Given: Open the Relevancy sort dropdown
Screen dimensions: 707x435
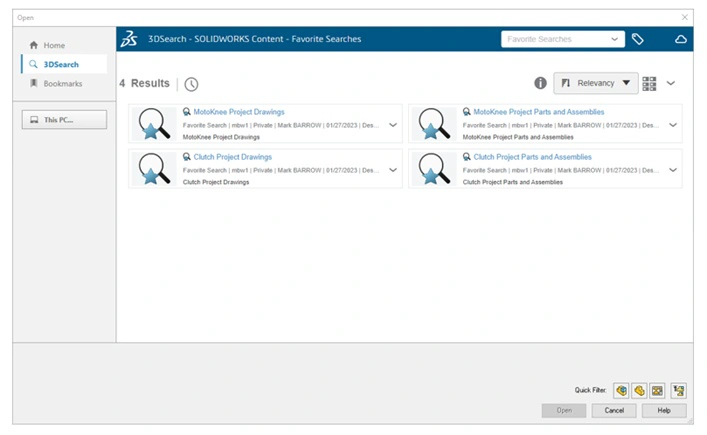Looking at the screenshot, I should point(596,83).
